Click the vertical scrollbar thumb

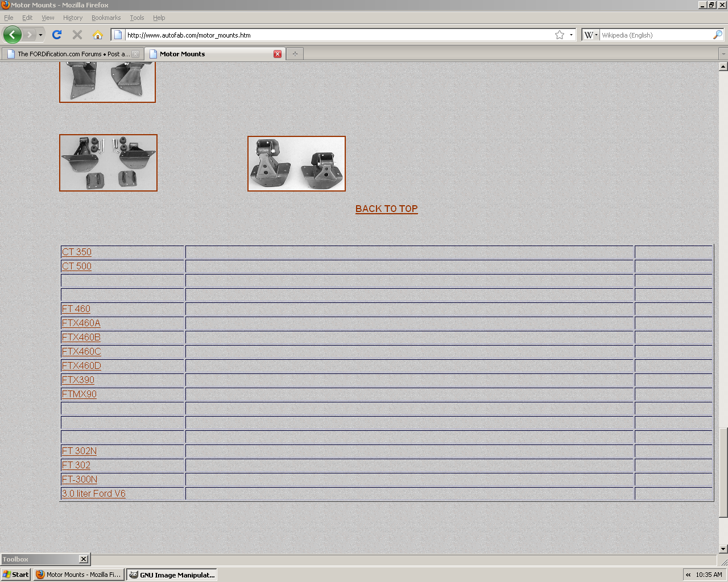click(723, 472)
